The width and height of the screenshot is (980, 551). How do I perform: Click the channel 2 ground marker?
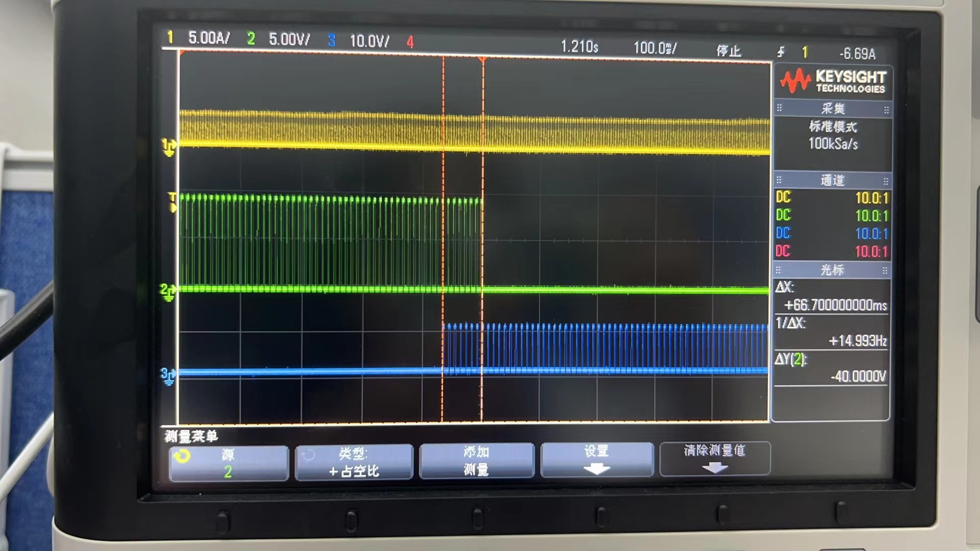point(168,292)
